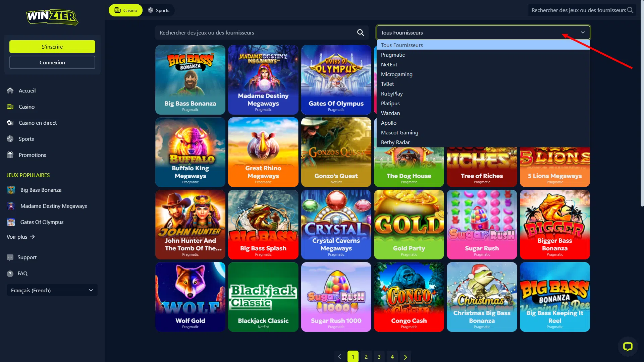Open Blackjack Classic game tile

tap(263, 297)
